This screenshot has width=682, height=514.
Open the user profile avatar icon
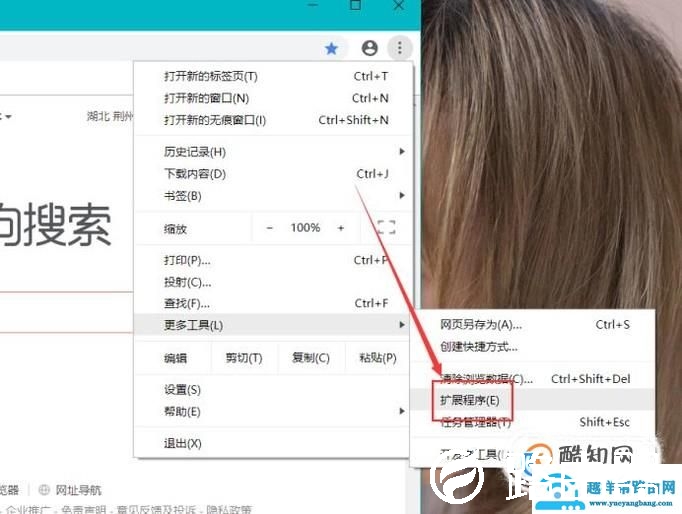(x=370, y=48)
